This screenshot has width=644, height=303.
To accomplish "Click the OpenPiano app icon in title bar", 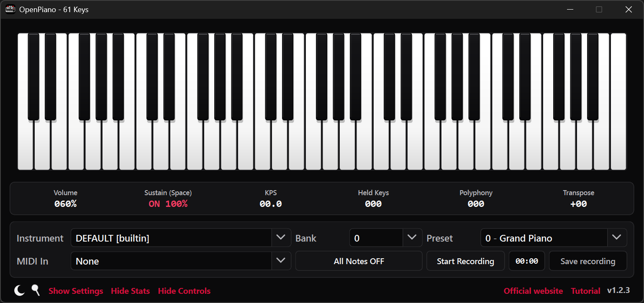I will [x=10, y=9].
